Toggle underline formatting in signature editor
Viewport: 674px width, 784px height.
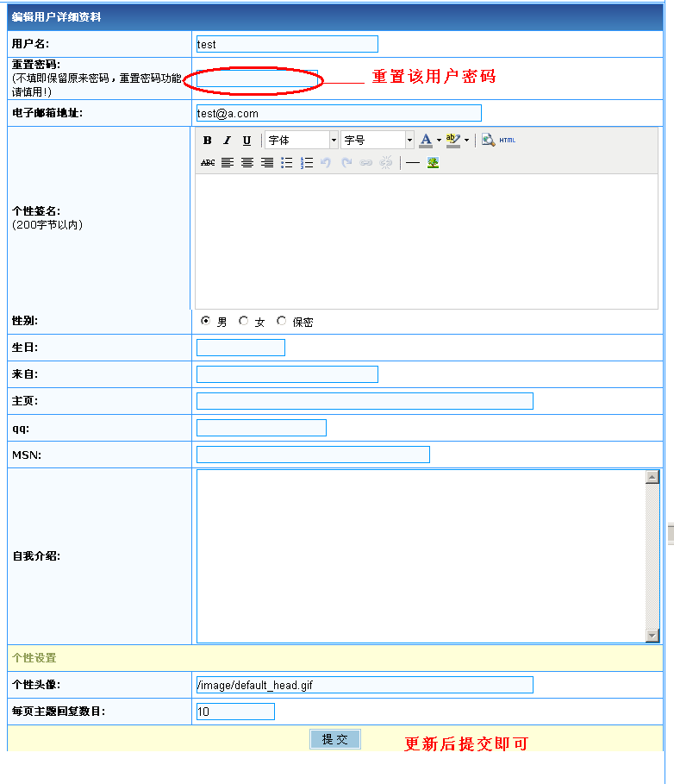(247, 141)
